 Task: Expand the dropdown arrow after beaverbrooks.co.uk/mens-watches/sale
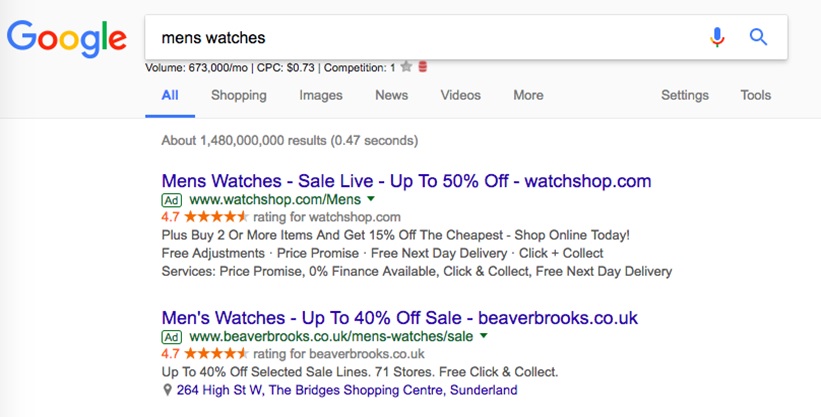483,336
